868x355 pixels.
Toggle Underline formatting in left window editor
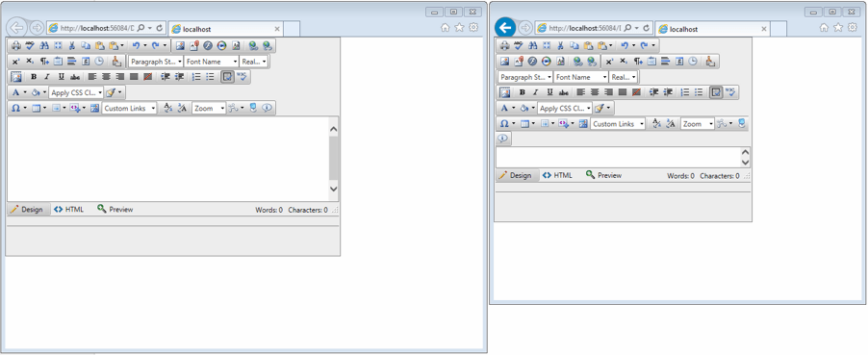coord(61,77)
